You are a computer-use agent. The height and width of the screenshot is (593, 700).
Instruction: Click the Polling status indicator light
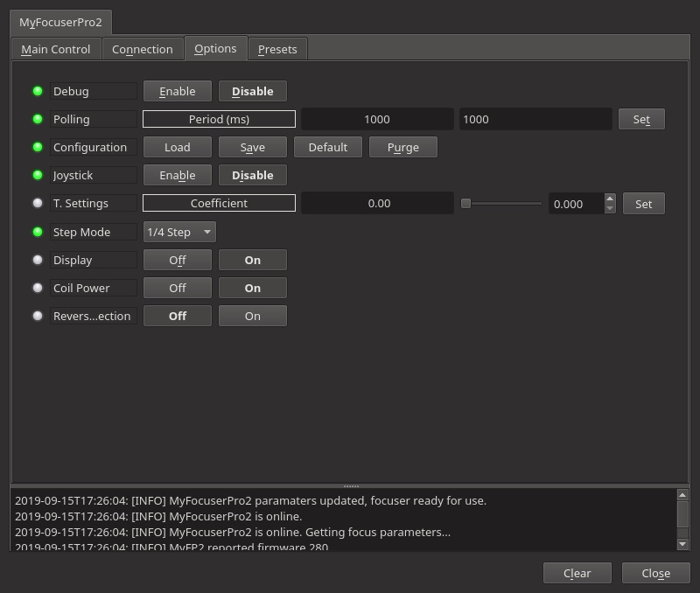(38, 119)
